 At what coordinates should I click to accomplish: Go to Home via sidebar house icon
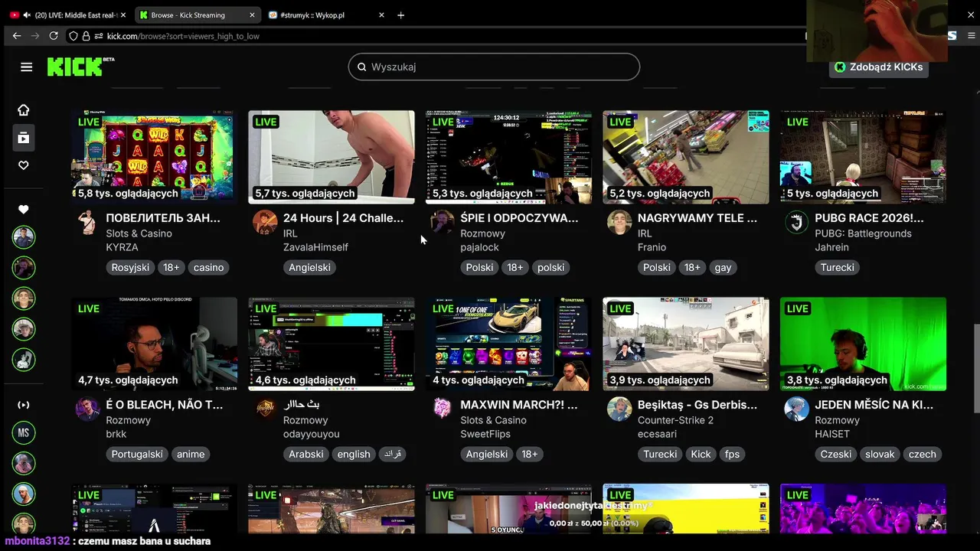(x=24, y=110)
